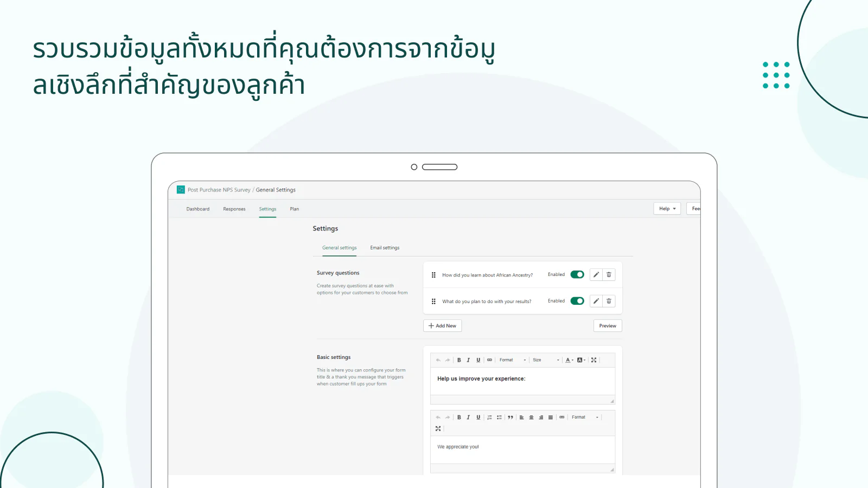Insert link in the thank you editor
This screenshot has height=488, width=868.
tap(562, 418)
